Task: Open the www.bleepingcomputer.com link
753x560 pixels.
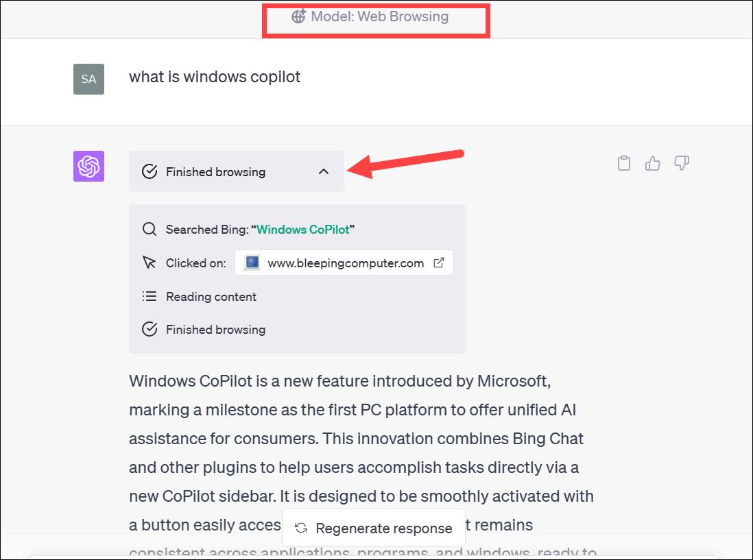Action: 344,263
